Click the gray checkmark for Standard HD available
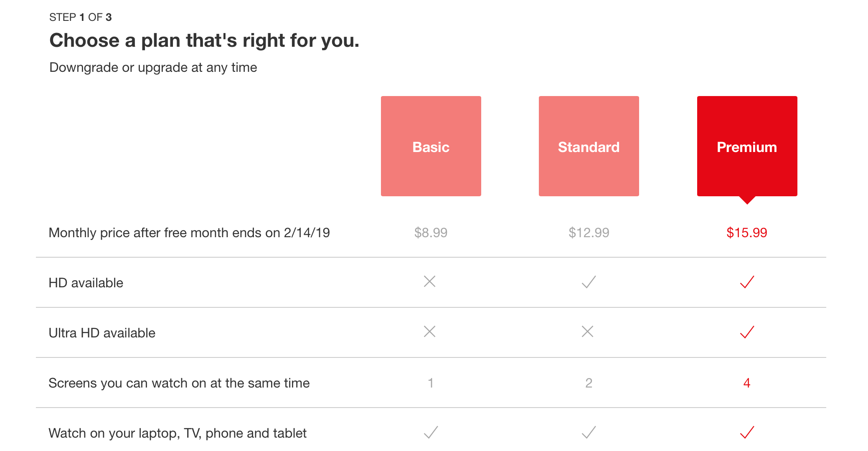This screenshot has height=451, width=868. coord(589,282)
